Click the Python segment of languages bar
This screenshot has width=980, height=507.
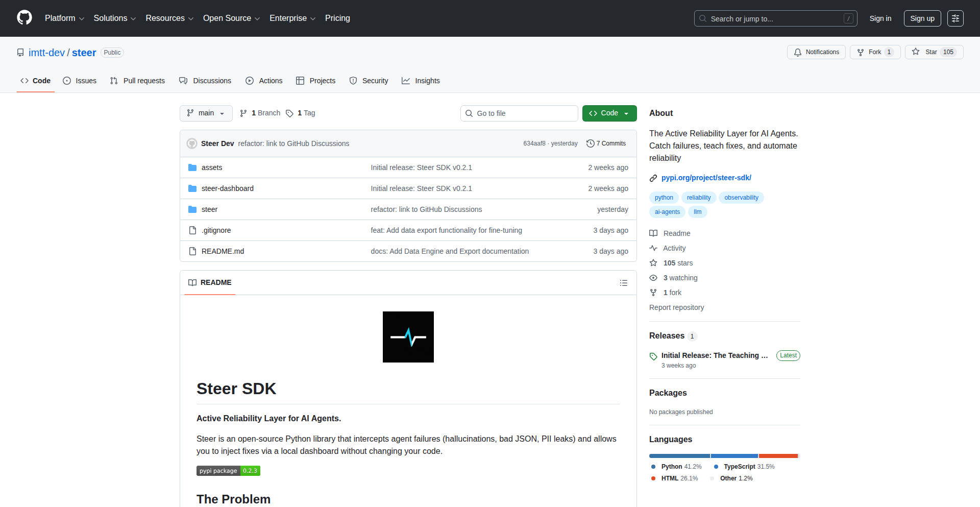(679, 456)
